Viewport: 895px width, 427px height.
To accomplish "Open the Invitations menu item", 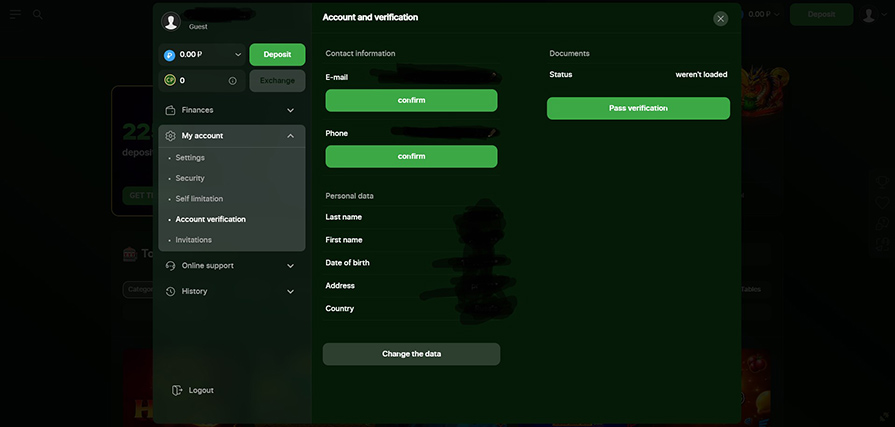I will point(194,240).
